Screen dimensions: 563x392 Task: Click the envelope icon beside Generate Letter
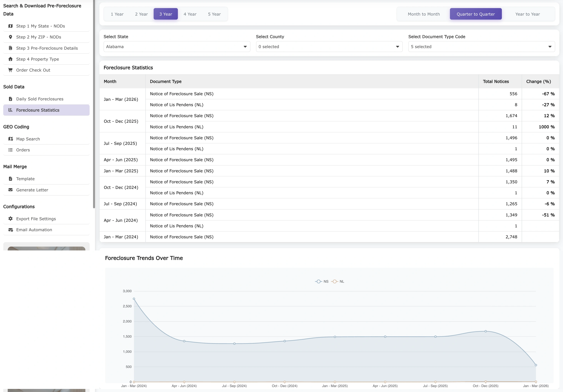click(x=10, y=190)
